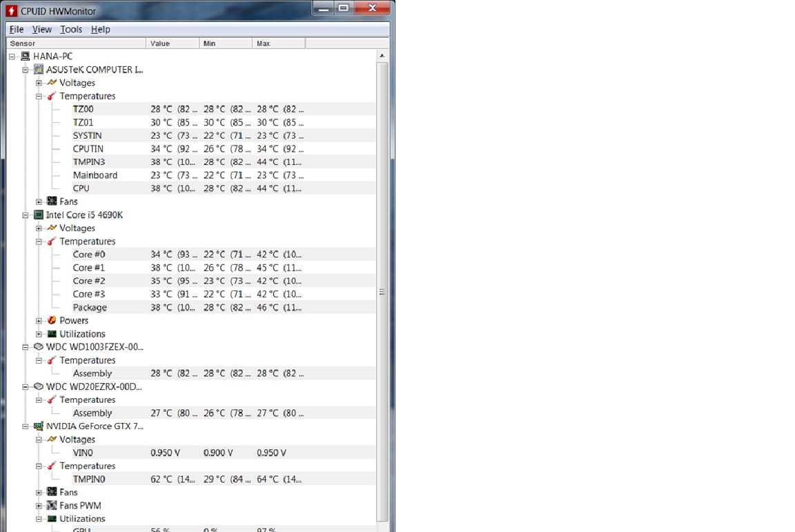Click the WD1003FZEX Temperatures thermometer icon
The image size is (795, 532).
tap(52, 360)
